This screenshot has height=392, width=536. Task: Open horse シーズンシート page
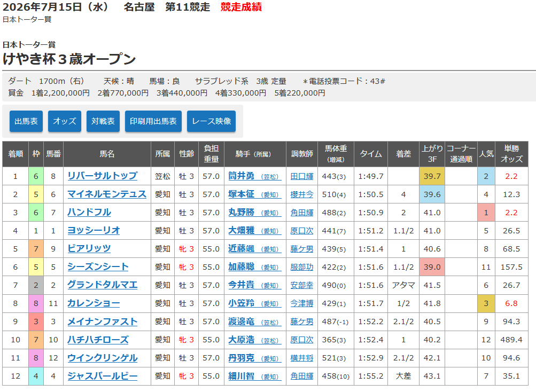pos(98,266)
